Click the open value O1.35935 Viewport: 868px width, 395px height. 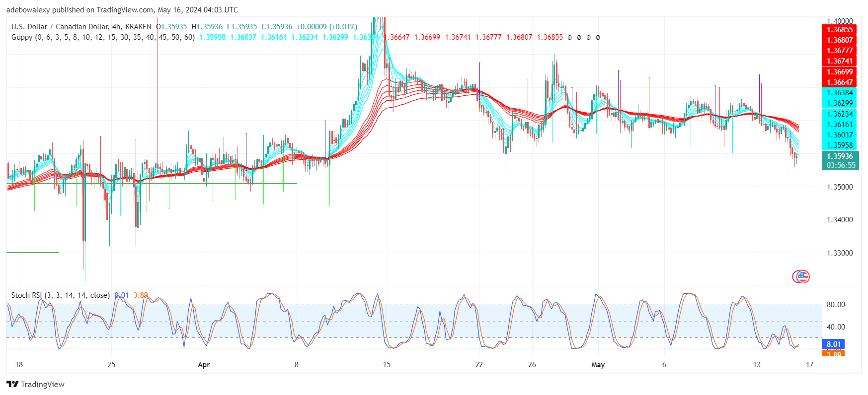171,27
